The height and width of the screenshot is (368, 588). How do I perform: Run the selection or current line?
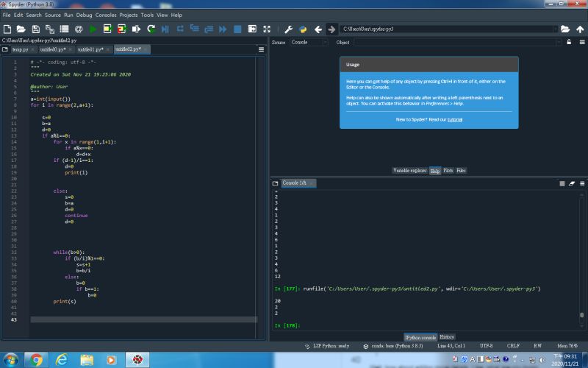(136, 29)
